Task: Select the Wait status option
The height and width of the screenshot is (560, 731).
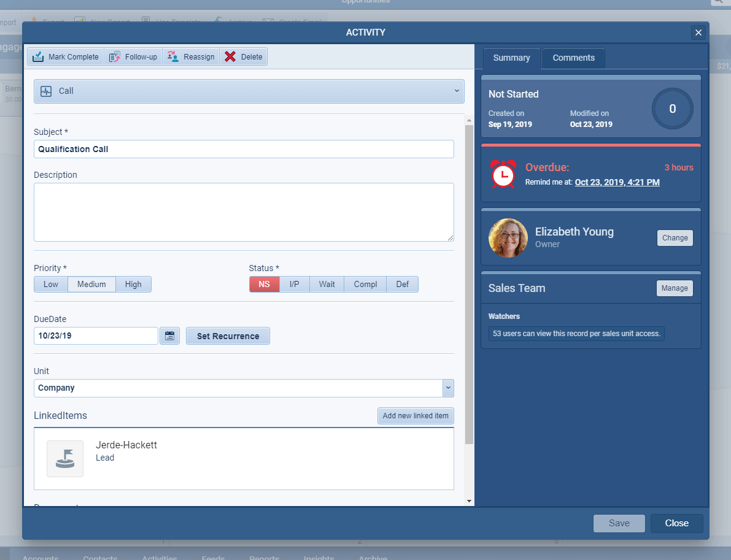Action: coord(327,284)
